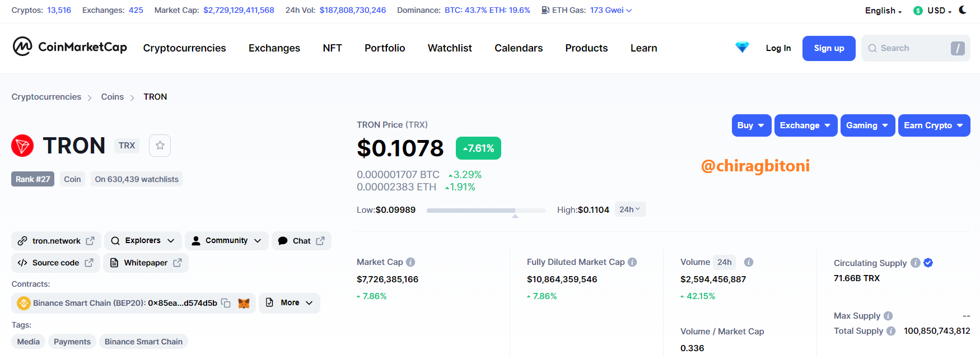980x359 pixels.
Task: Click the Market Cap $2,729,129,411,568 link
Action: 239,10
